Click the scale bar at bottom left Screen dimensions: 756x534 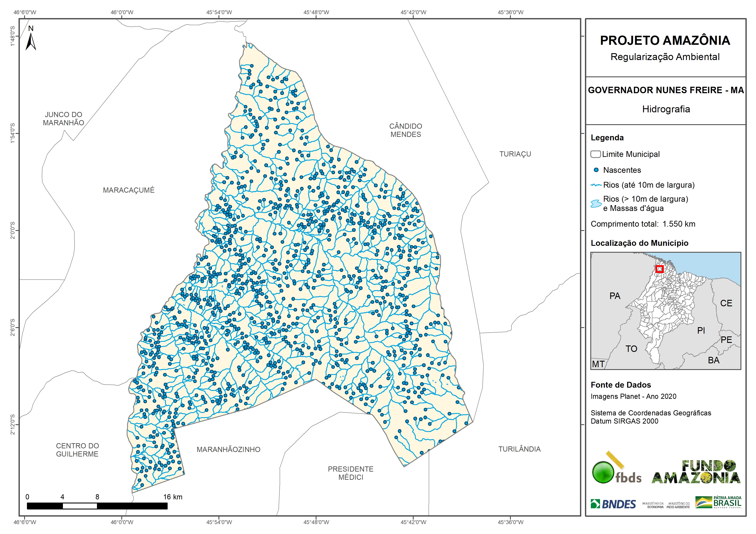(97, 506)
